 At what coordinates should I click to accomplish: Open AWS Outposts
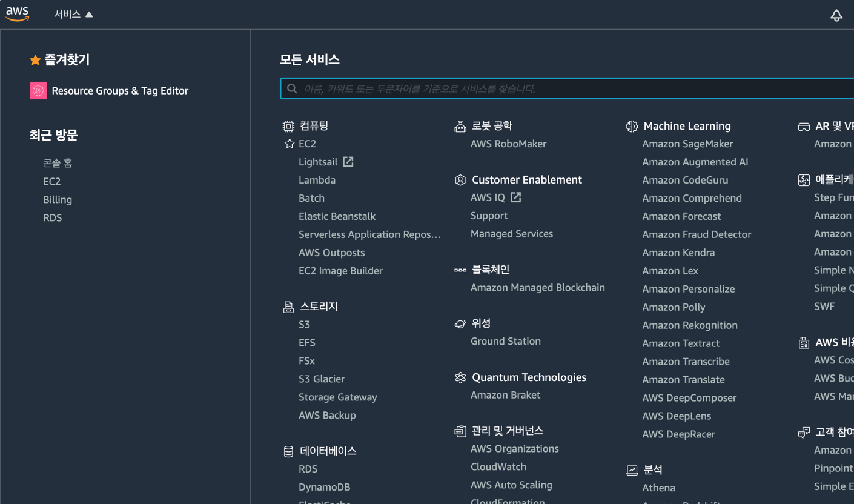(x=331, y=253)
